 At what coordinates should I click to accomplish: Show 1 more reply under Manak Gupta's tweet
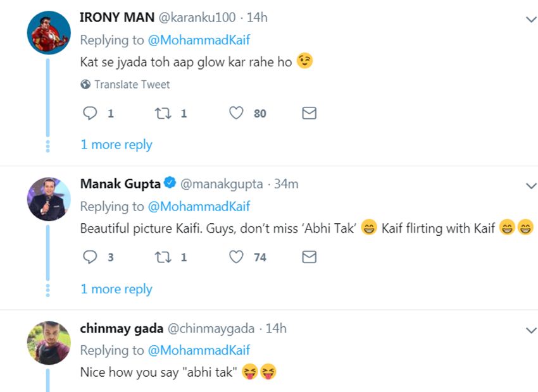(x=116, y=289)
